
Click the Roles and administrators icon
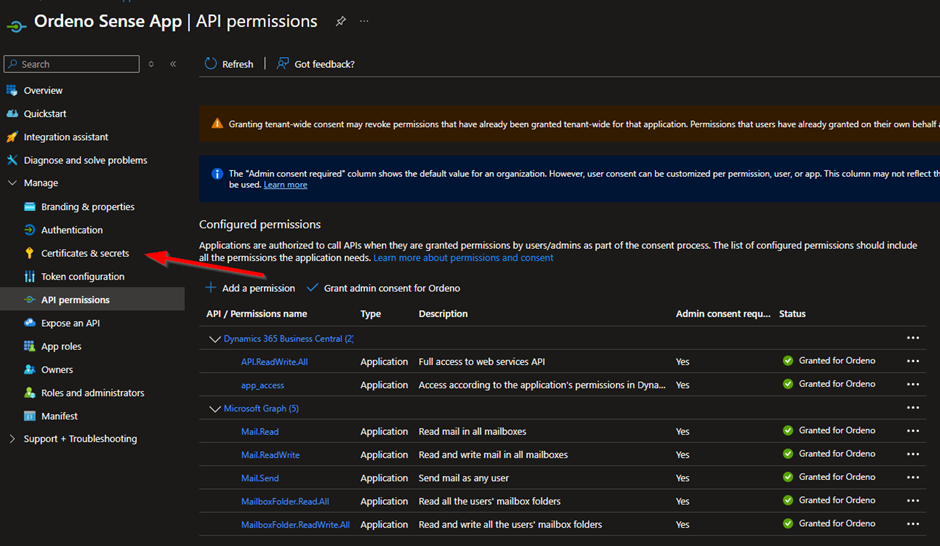(29, 393)
